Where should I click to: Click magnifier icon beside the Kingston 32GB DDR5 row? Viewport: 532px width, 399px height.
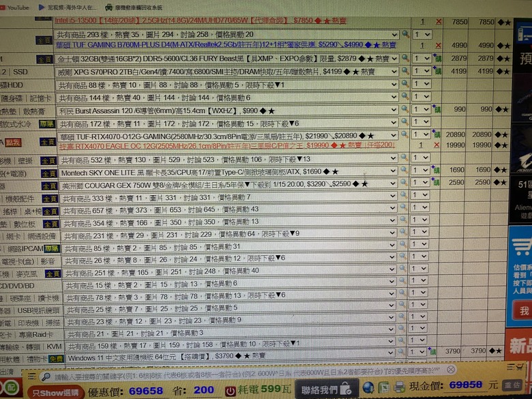405,58
